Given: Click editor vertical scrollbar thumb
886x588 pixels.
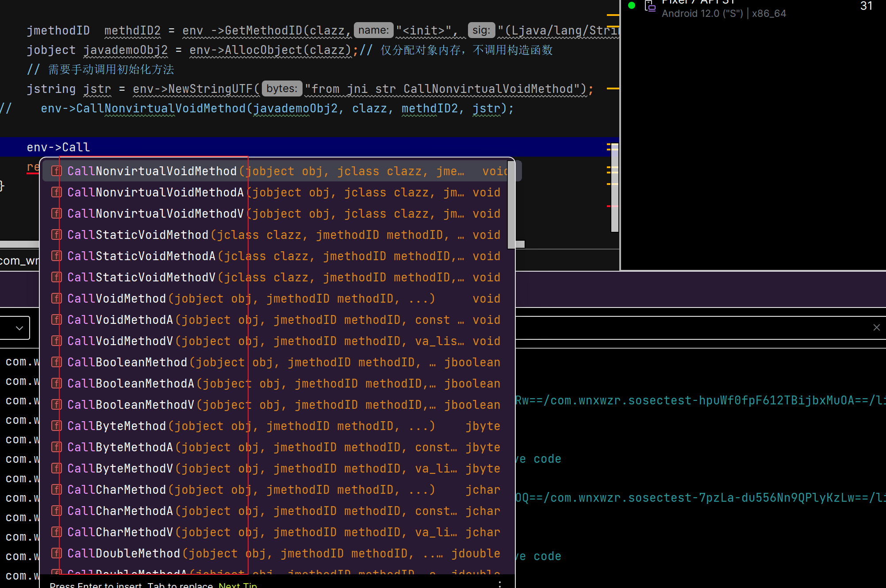Looking at the screenshot, I should click(x=614, y=188).
